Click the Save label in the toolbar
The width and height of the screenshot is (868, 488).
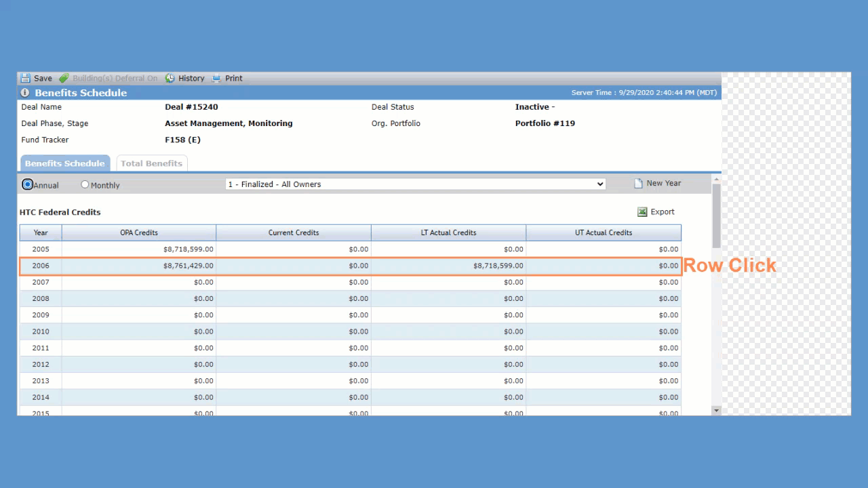pos(43,79)
